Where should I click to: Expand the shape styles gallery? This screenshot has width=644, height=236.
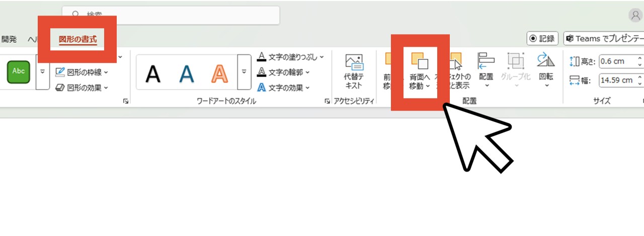(43, 72)
